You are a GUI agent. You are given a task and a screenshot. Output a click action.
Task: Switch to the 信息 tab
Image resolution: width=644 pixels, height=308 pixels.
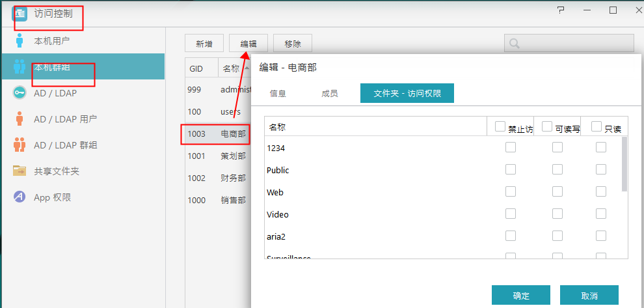[x=278, y=93]
